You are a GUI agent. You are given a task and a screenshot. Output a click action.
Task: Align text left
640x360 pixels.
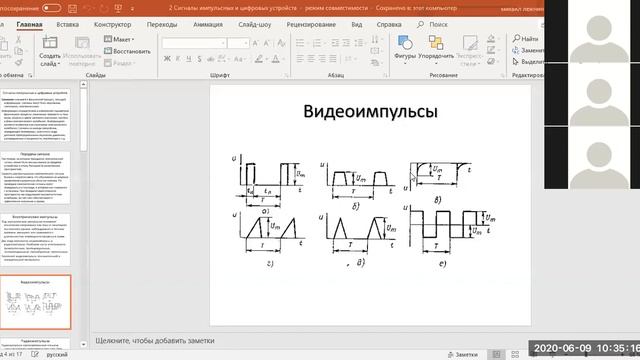(300, 59)
